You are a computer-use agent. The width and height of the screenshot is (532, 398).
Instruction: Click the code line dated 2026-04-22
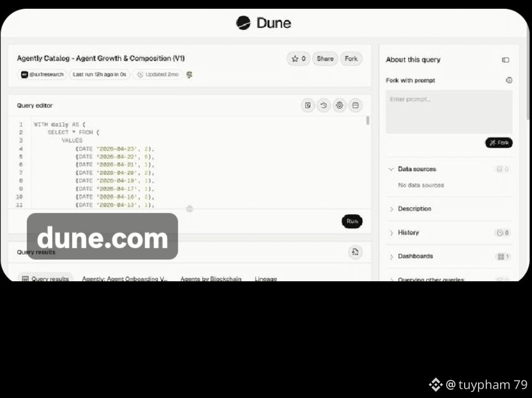click(x=115, y=157)
